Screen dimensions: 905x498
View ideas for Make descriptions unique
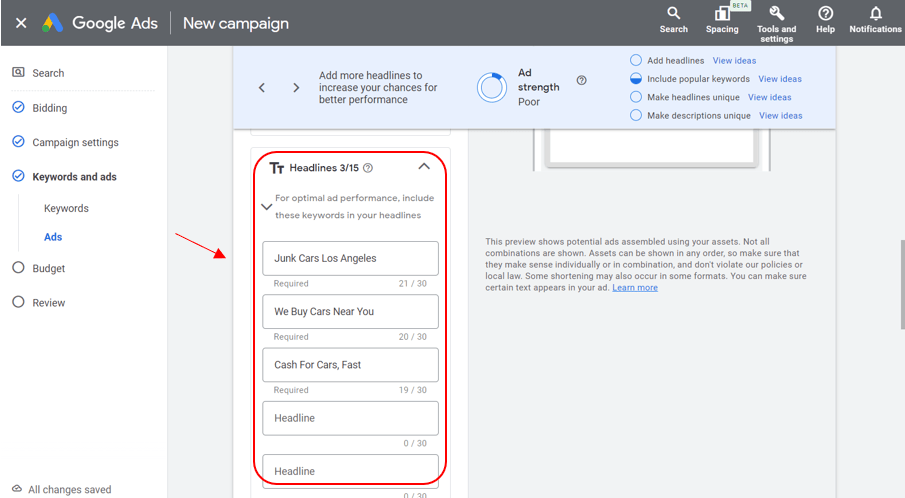(780, 116)
